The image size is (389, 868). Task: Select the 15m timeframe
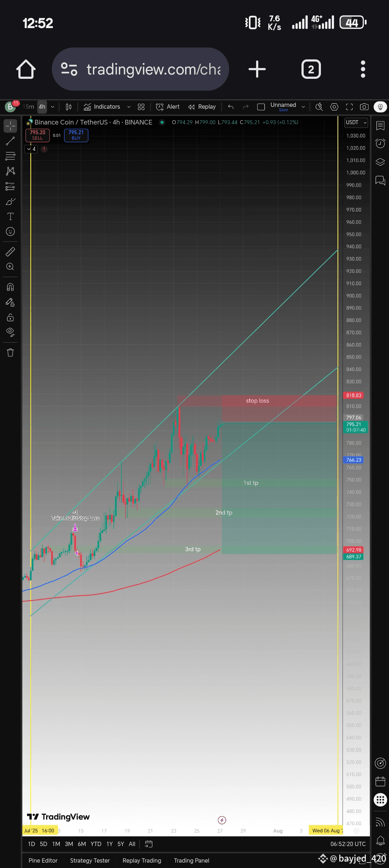point(28,107)
